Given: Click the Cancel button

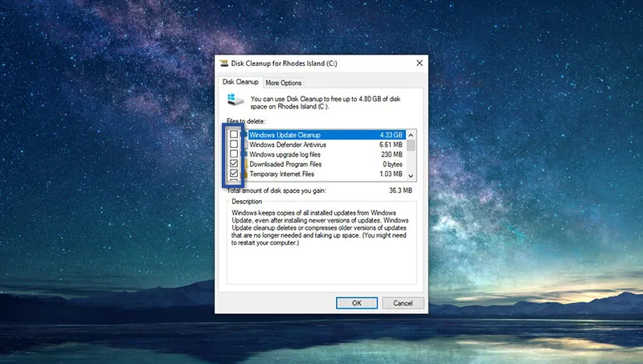Looking at the screenshot, I should (403, 303).
